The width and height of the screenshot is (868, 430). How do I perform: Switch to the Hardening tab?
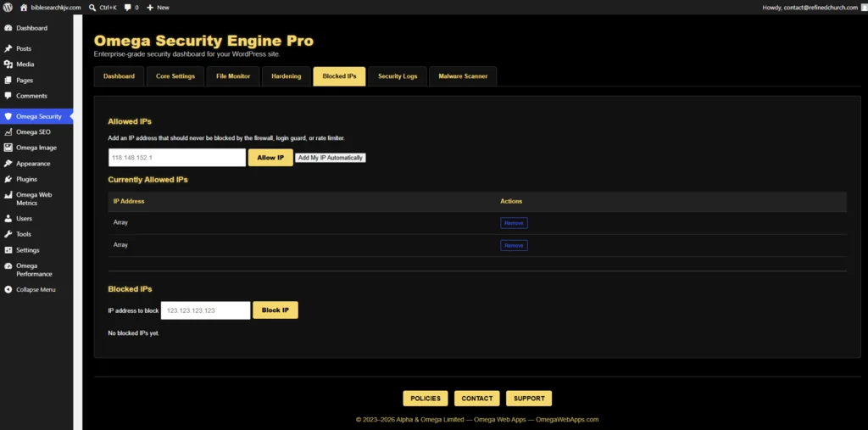point(287,76)
